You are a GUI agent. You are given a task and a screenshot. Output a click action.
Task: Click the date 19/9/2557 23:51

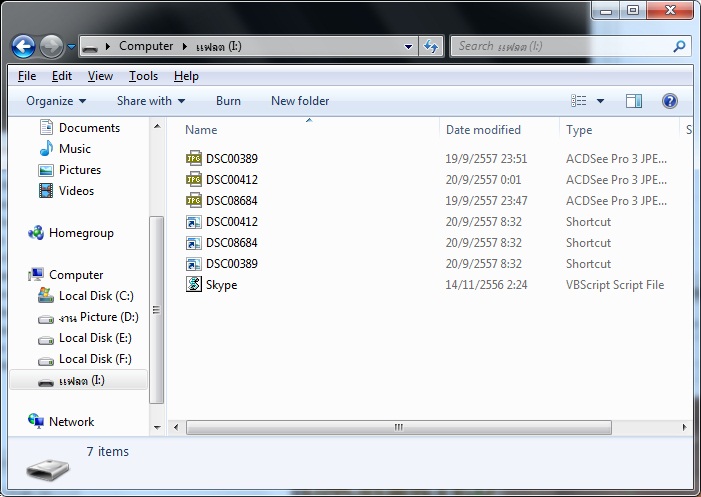(x=486, y=159)
